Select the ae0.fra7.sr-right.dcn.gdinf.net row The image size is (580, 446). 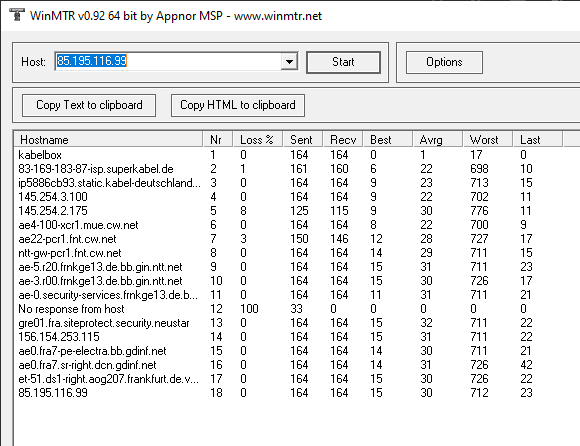pyautogui.click(x=290, y=365)
